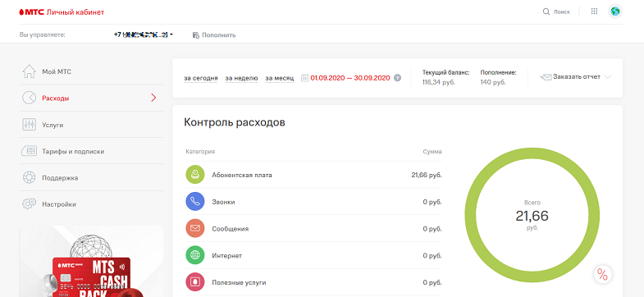The width and height of the screenshot is (644, 297).
Task: Click the green Абонентская плата category icon
Action: pos(195,175)
